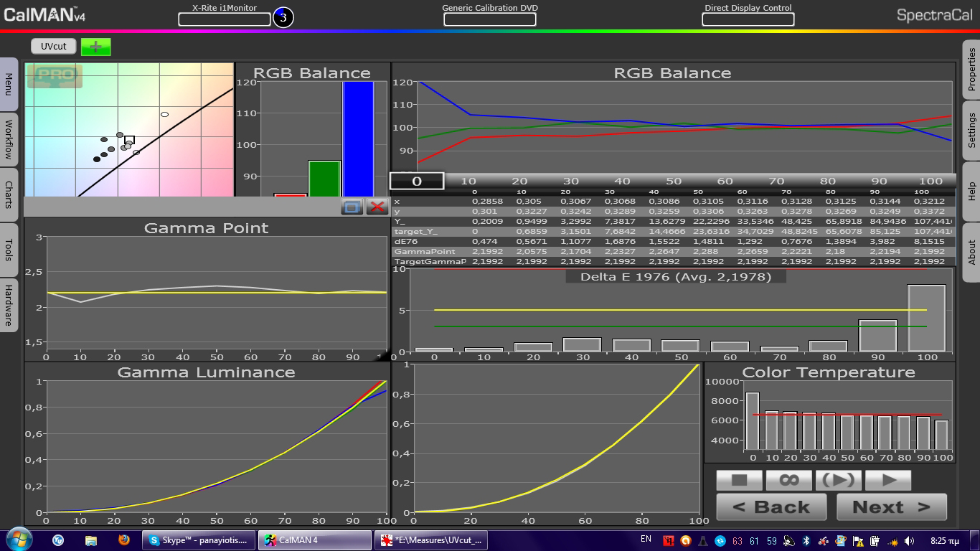Image resolution: width=980 pixels, height=551 pixels.
Task: Add a new tab with green plus
Action: (x=95, y=47)
